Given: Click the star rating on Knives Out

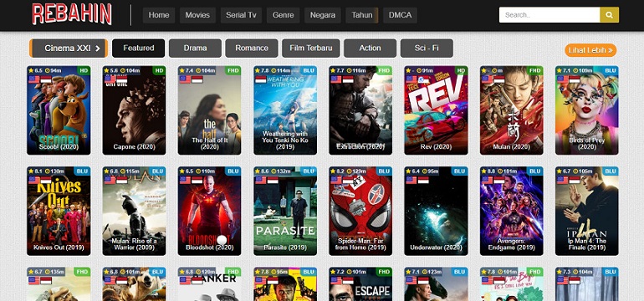Looking at the screenshot, I should [x=34, y=171].
